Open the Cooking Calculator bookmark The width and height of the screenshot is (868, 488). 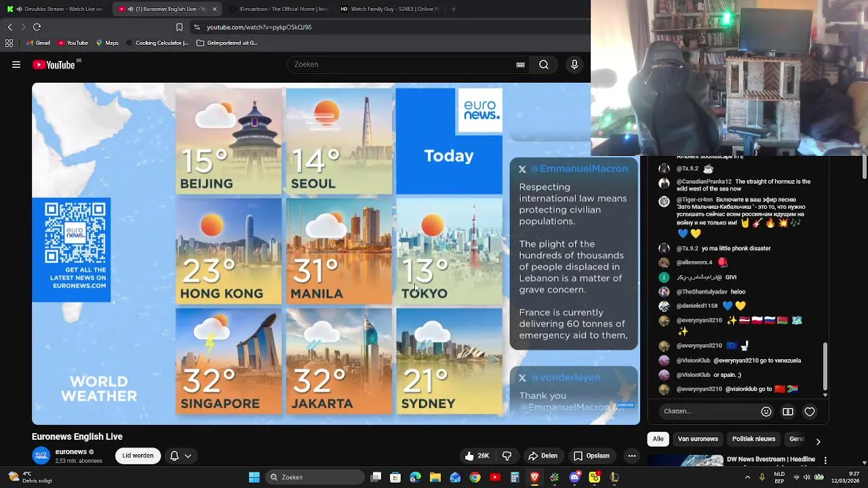tap(157, 43)
